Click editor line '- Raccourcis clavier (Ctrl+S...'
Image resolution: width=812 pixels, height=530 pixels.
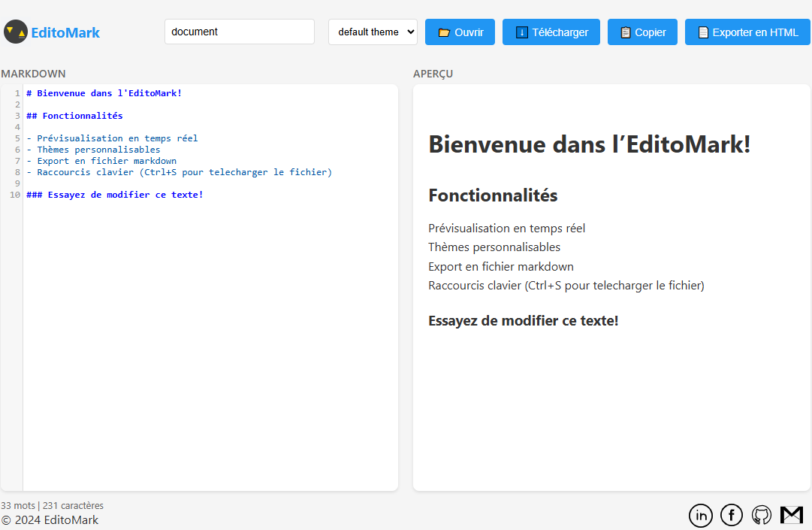[x=180, y=172]
